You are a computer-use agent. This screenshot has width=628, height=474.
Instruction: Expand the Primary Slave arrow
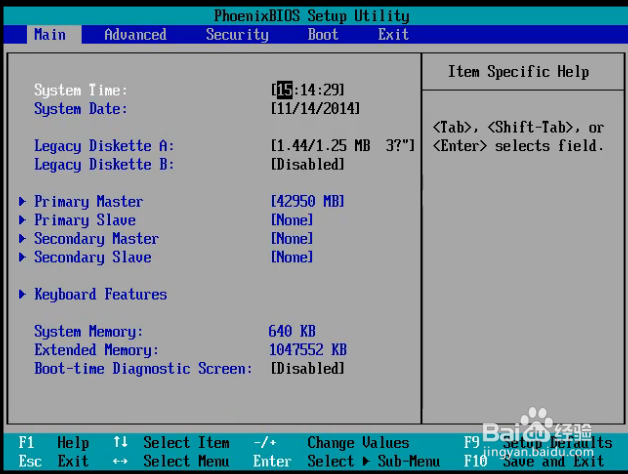22,220
